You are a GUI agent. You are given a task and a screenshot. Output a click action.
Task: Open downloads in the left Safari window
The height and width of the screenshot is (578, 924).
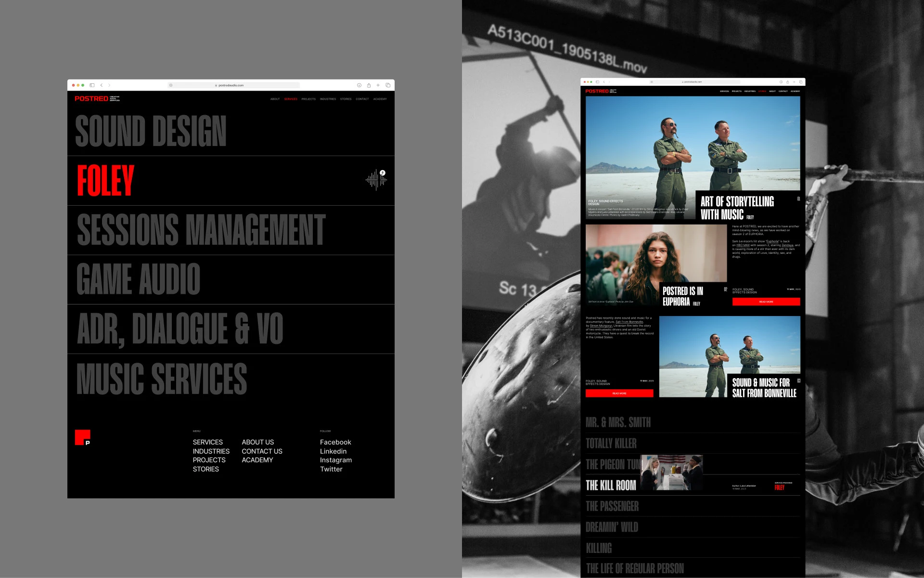pos(359,85)
